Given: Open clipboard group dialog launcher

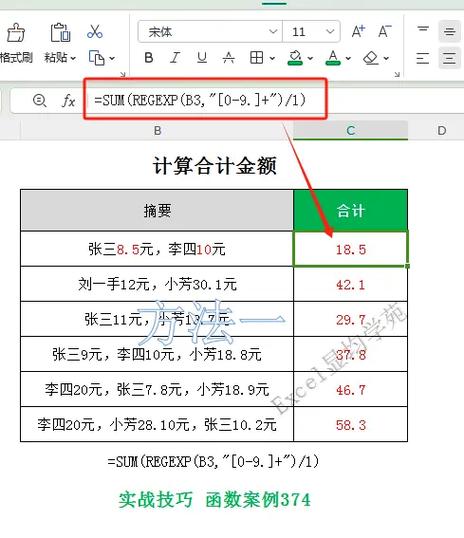Looking at the screenshot, I should coord(123,74).
